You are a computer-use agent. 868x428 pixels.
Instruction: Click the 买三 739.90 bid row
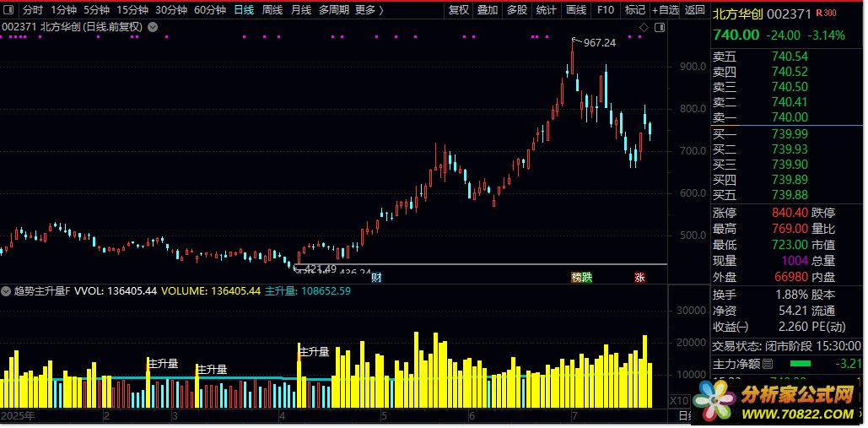pyautogui.click(x=787, y=165)
